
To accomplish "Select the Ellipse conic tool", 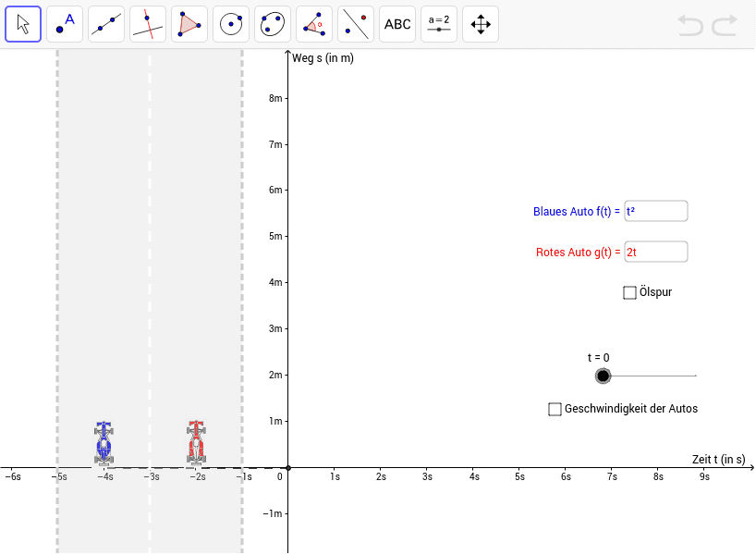I will point(273,24).
